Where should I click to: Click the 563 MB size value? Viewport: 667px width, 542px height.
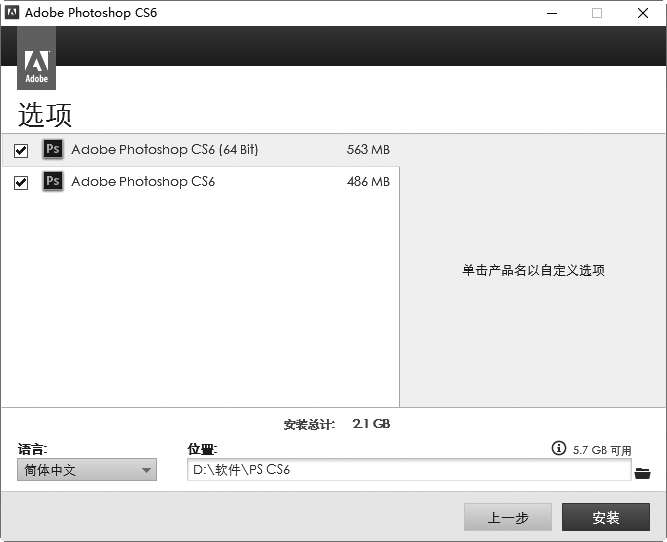pos(368,150)
